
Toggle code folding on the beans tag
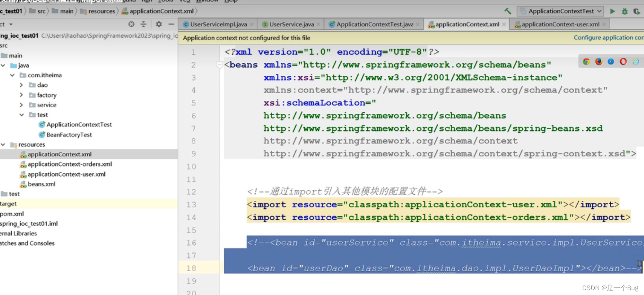pos(220,65)
